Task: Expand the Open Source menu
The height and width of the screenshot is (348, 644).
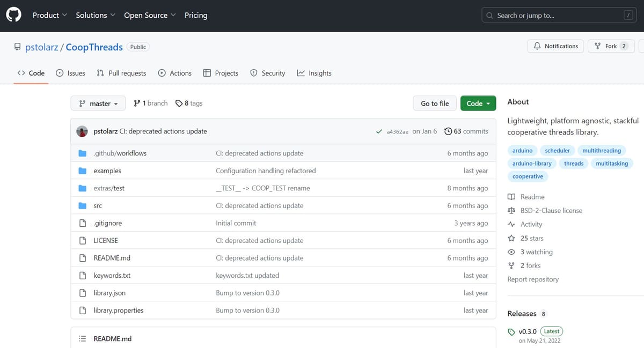Action: point(150,15)
